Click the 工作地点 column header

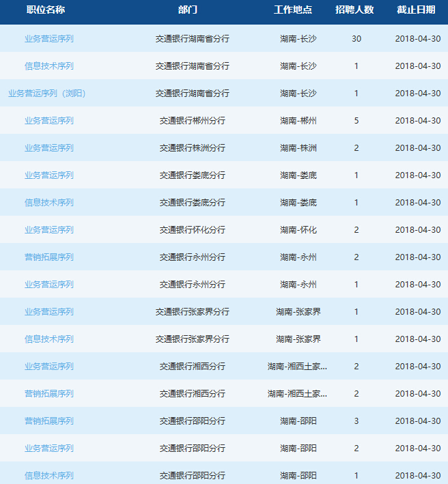point(293,10)
